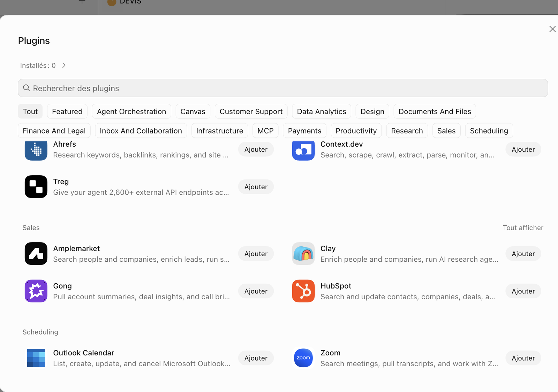Select the Tout filter tab

[30, 112]
